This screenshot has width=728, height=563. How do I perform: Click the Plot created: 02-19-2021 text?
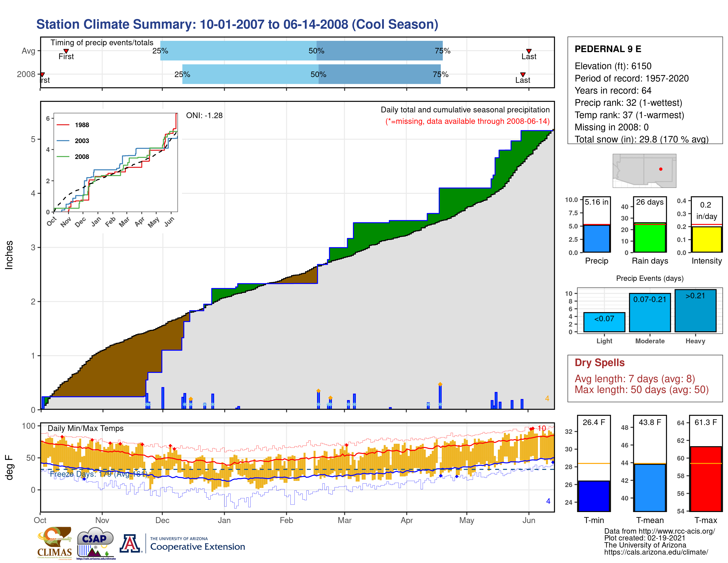[x=645, y=538]
